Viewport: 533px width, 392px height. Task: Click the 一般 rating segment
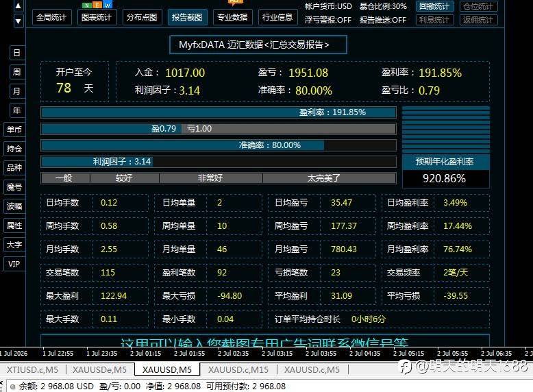point(65,178)
